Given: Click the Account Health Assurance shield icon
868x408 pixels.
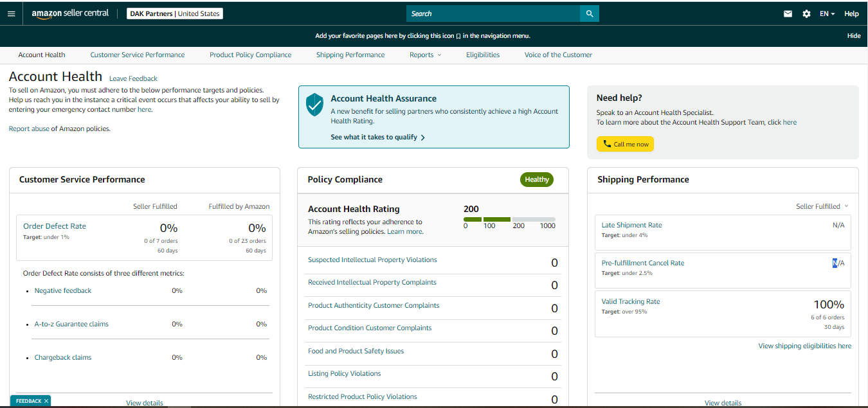Looking at the screenshot, I should point(314,105).
